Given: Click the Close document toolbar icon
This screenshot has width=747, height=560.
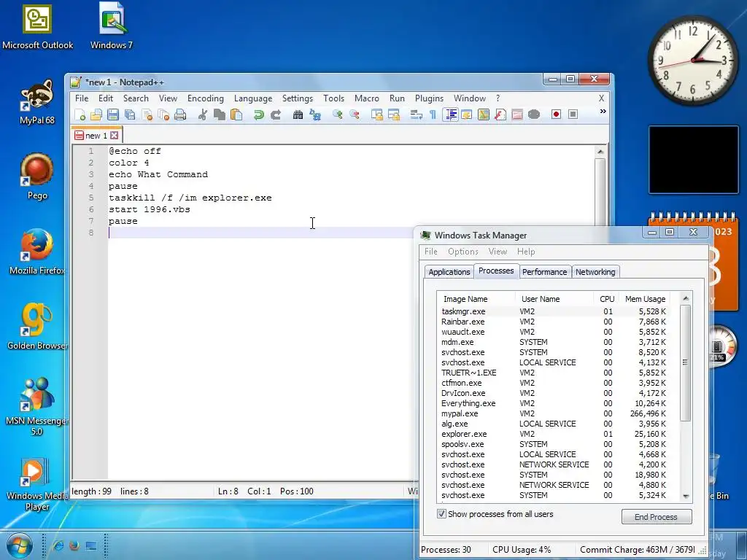Looking at the screenshot, I should pyautogui.click(x=147, y=114).
